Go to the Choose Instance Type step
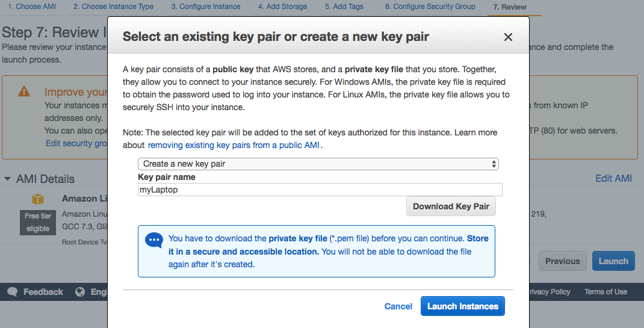This screenshot has height=328, width=644. coord(113,7)
